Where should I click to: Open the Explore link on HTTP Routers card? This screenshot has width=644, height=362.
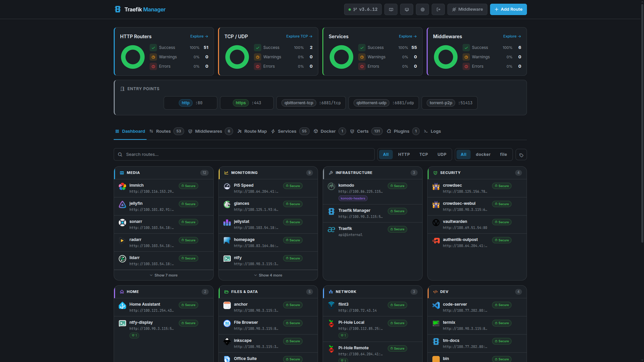coord(199,36)
